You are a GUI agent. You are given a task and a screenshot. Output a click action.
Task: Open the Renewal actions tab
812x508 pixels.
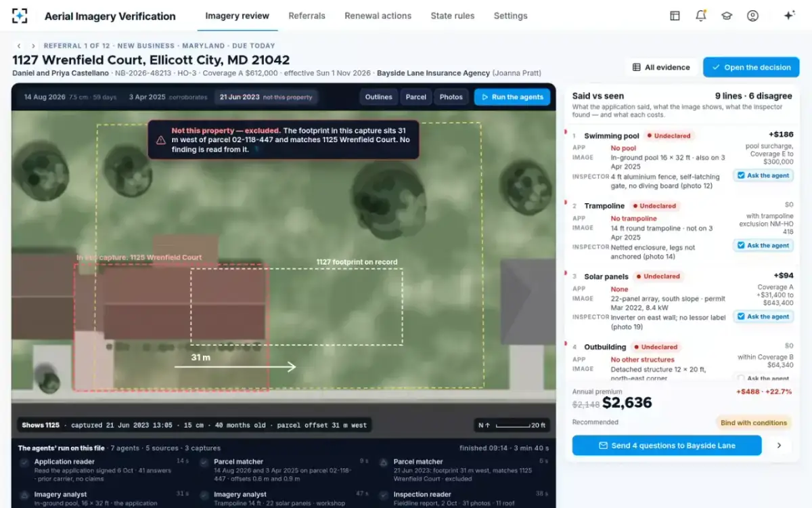tap(378, 16)
